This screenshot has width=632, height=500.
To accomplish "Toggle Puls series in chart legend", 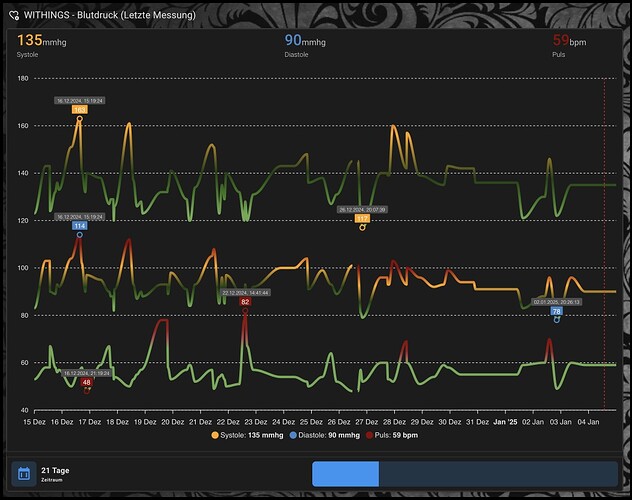I will 391,435.
